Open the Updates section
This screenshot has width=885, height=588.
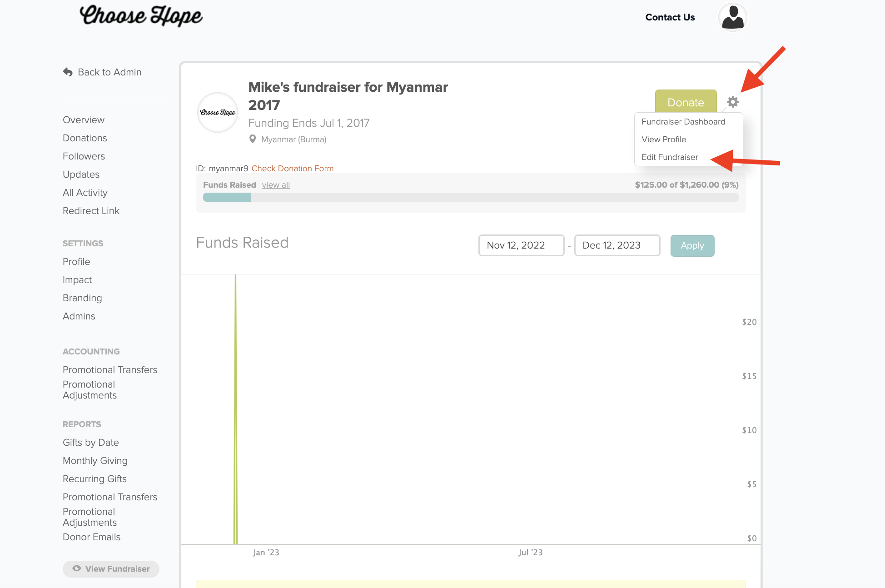point(81,174)
